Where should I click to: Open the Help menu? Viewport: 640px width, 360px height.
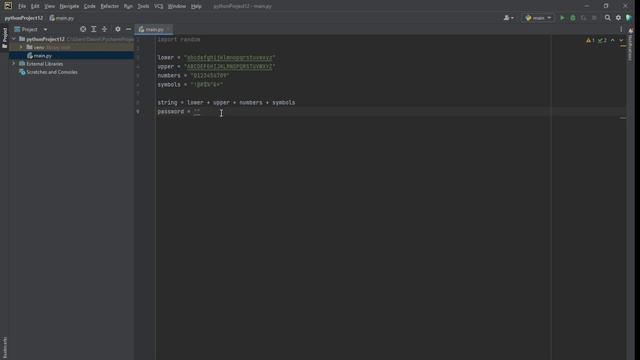[196, 6]
